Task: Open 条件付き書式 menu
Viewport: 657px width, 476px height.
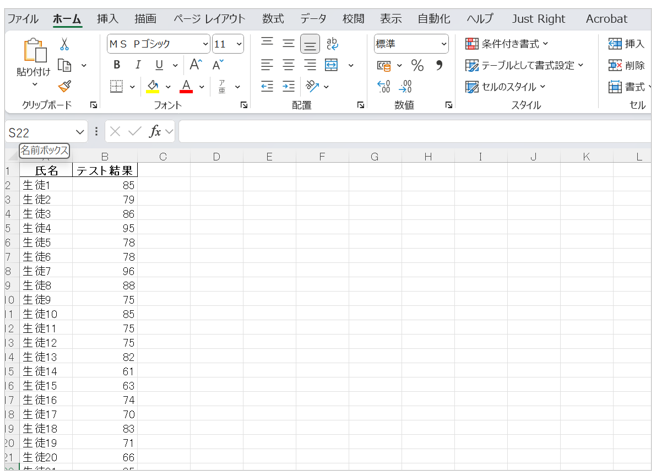Action: (x=507, y=44)
